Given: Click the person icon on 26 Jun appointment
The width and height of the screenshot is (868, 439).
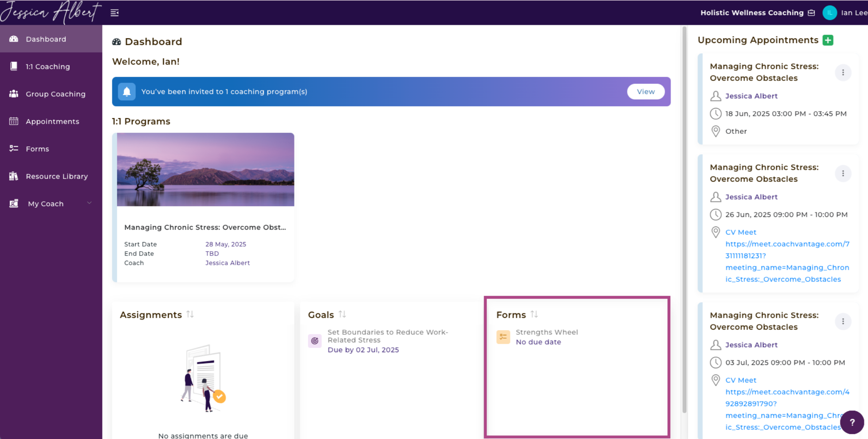Looking at the screenshot, I should (x=715, y=197).
